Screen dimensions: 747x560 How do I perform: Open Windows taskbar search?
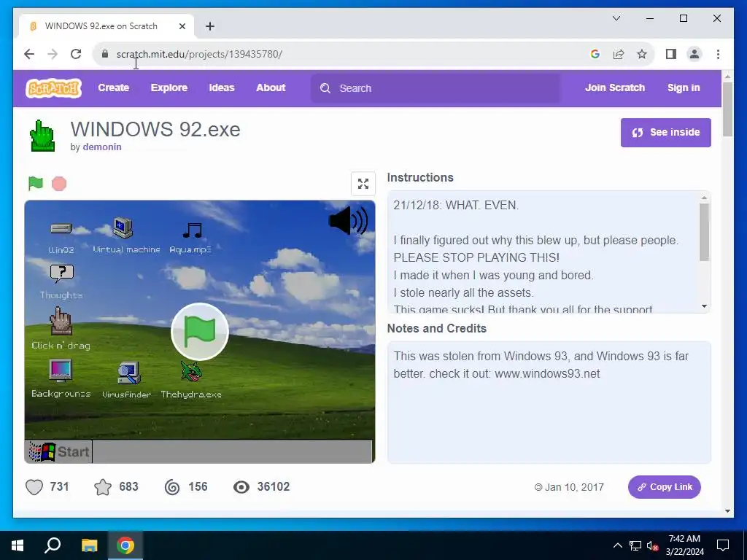[x=53, y=545]
